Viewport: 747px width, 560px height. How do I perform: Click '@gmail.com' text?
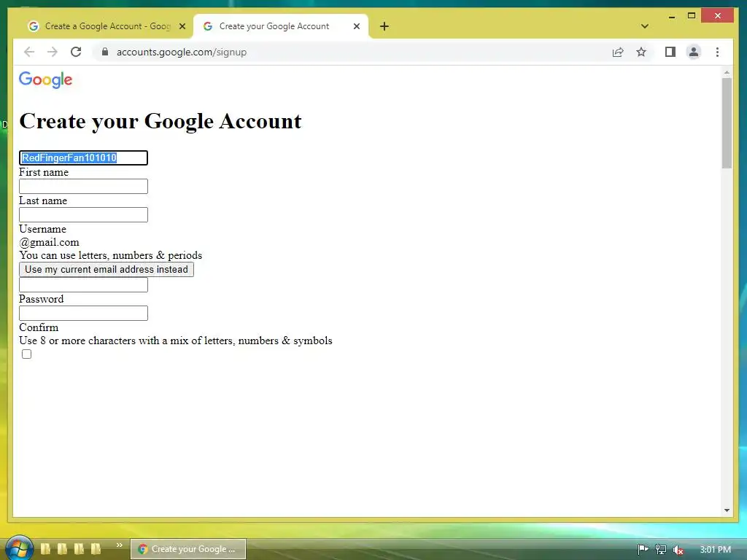click(x=49, y=242)
